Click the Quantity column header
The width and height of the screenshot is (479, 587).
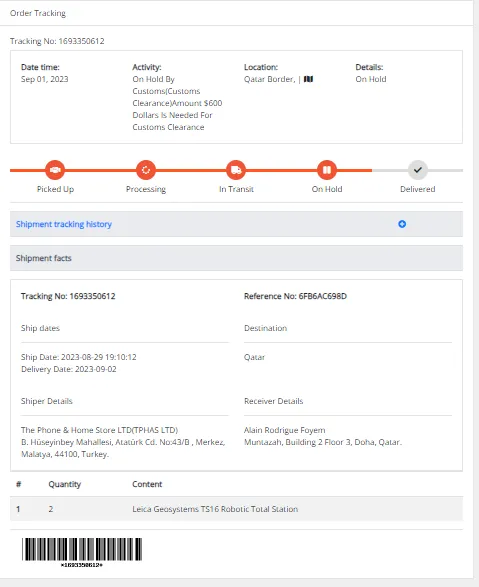[x=64, y=484]
